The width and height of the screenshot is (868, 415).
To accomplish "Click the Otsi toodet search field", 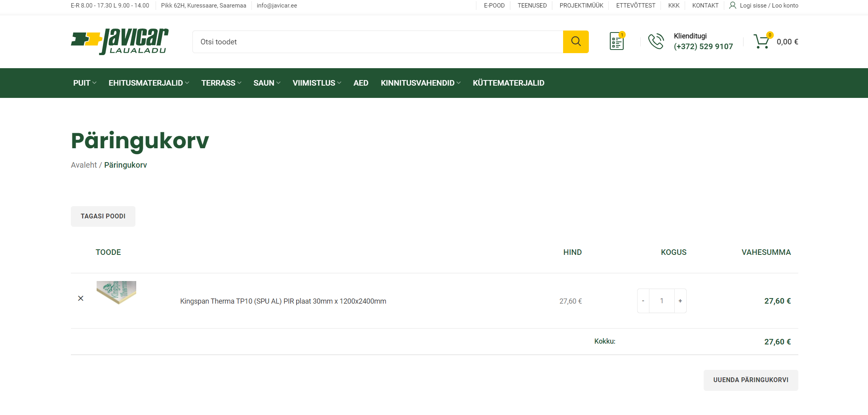I will tap(378, 42).
